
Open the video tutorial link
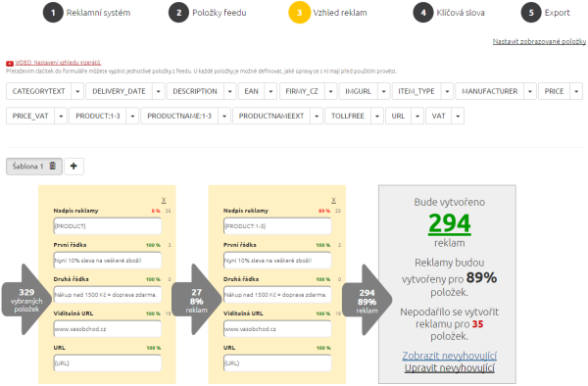point(58,63)
